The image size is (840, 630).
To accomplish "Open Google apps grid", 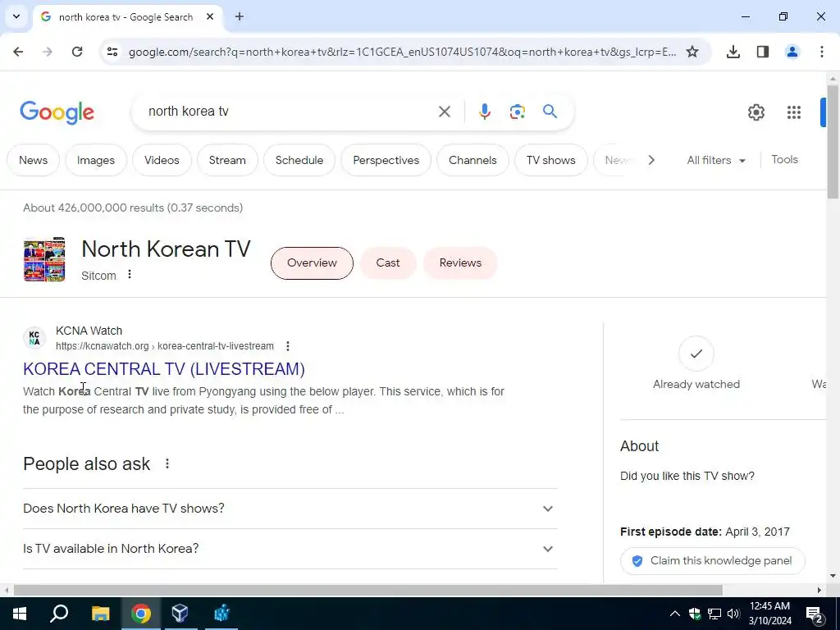I will 794,112.
